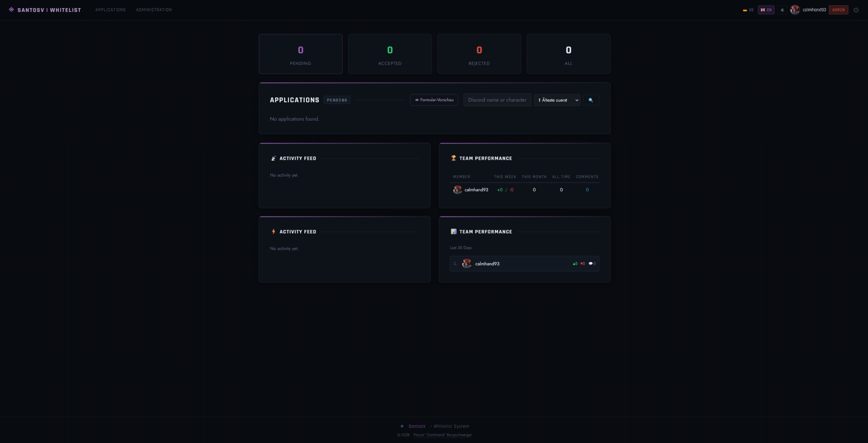
Task: Click the MEMBER column header
Action: (462, 177)
